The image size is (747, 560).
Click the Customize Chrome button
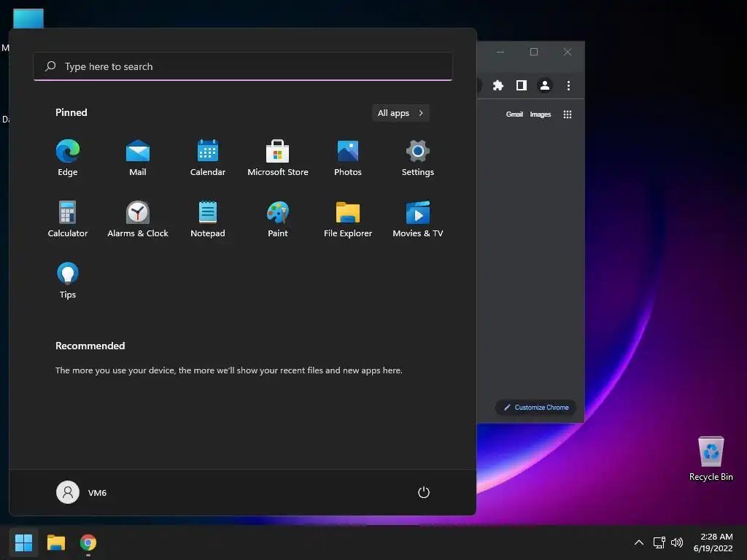tap(535, 408)
